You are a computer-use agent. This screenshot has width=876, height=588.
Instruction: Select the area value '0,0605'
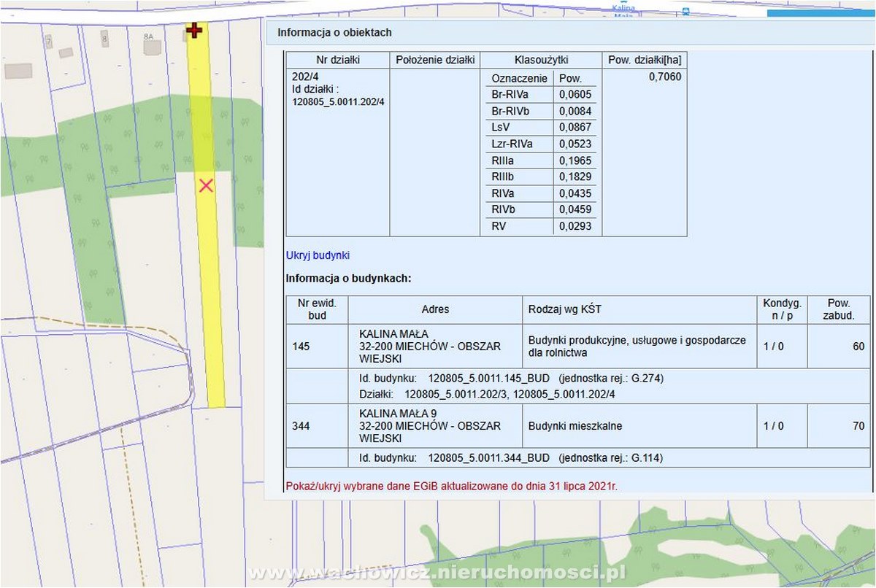575,95
